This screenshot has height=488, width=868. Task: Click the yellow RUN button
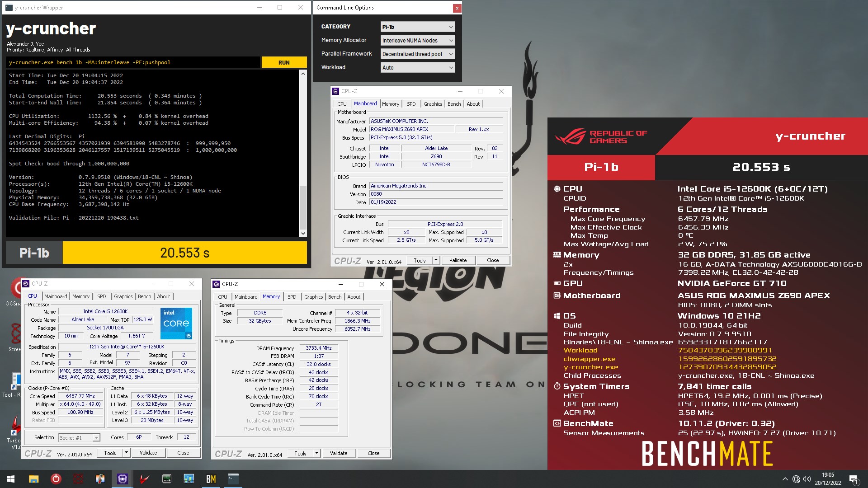click(x=284, y=62)
